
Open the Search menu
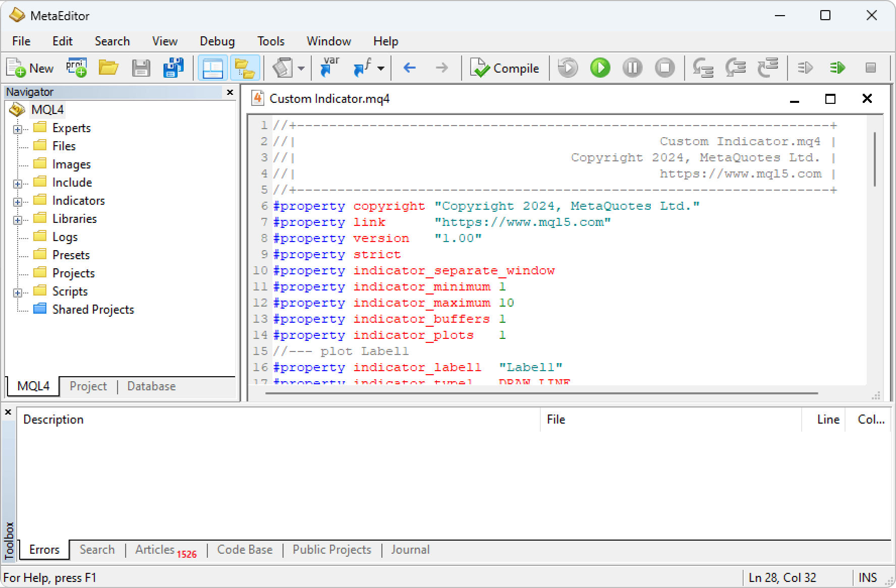pyautogui.click(x=112, y=41)
